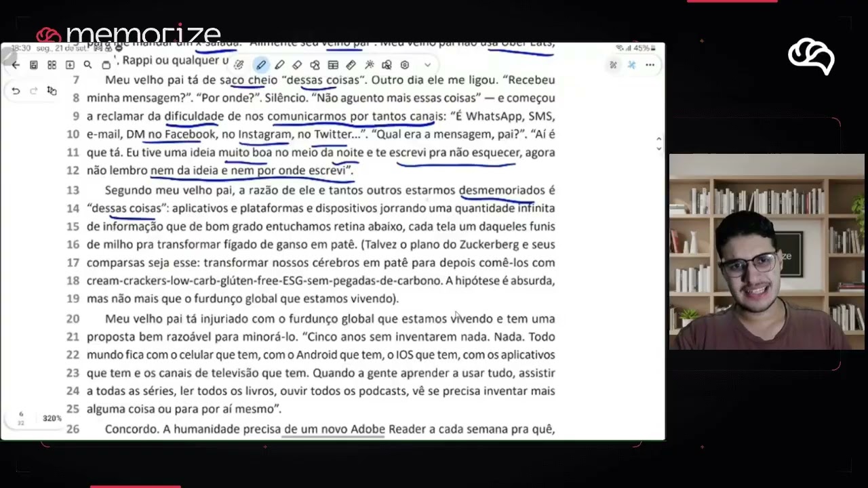The height and width of the screenshot is (488, 868).
Task: Click the word "desmemoriados" in line 13
Action: [x=502, y=190]
